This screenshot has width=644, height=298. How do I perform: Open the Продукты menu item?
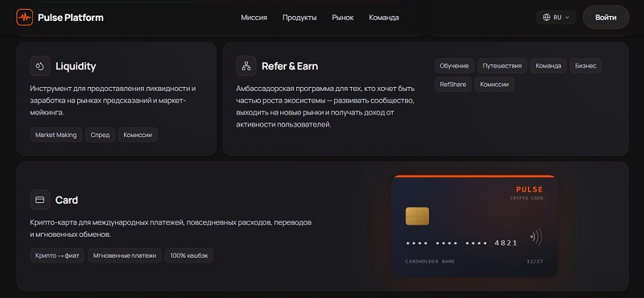pos(299,18)
